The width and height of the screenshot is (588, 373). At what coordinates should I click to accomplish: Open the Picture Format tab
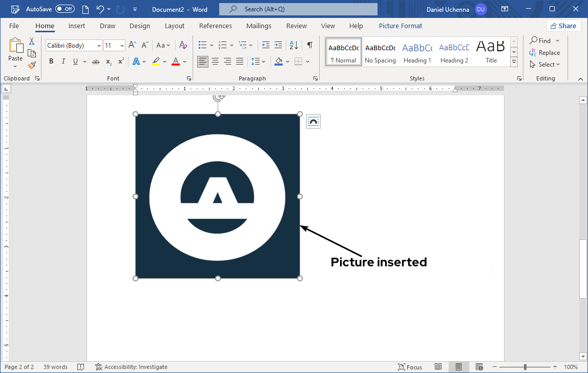[400, 26]
